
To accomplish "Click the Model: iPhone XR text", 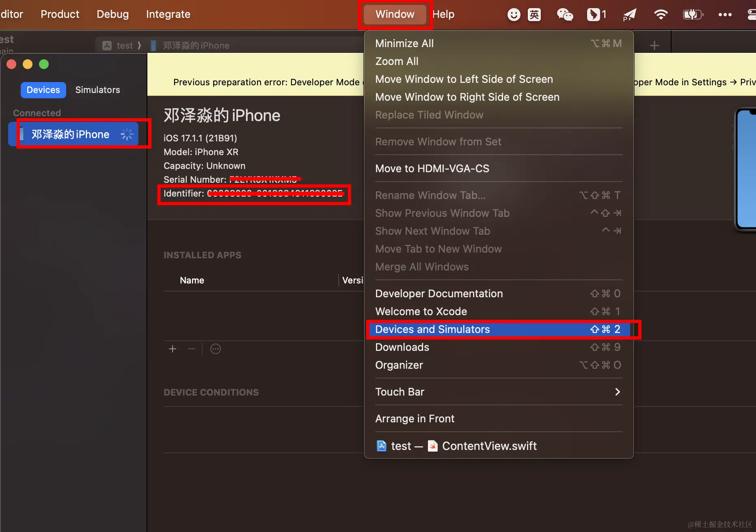I will click(201, 152).
